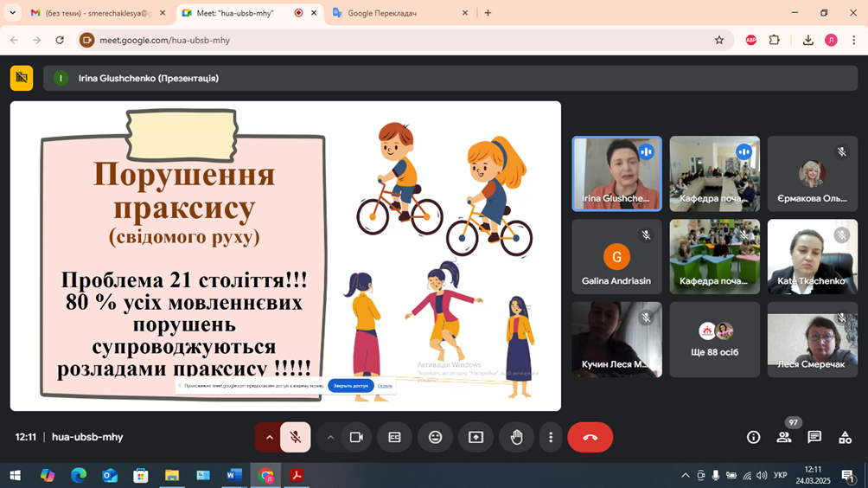
Task: Raise your hand in the meeting
Action: coord(516,438)
